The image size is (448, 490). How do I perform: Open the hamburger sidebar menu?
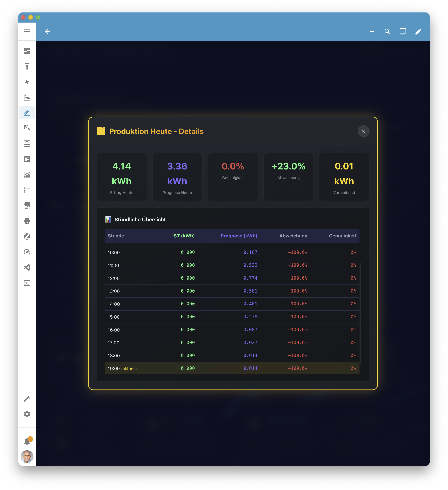click(x=27, y=31)
